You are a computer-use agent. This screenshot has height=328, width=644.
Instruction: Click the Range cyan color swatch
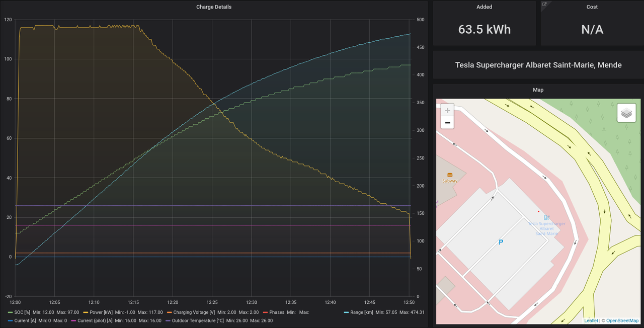(x=346, y=312)
